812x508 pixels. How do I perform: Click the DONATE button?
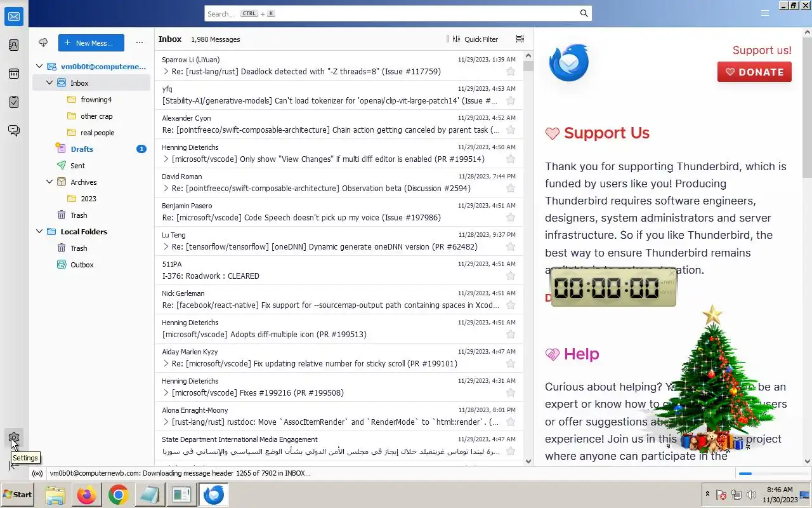click(x=754, y=72)
